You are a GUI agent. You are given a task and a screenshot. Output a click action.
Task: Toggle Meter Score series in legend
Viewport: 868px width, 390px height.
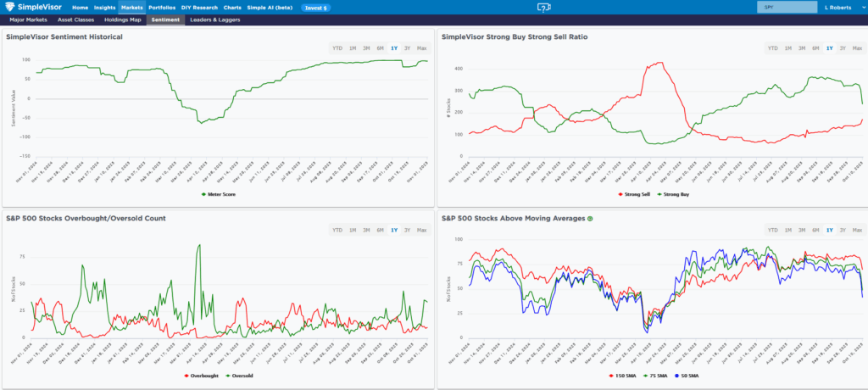click(x=219, y=193)
